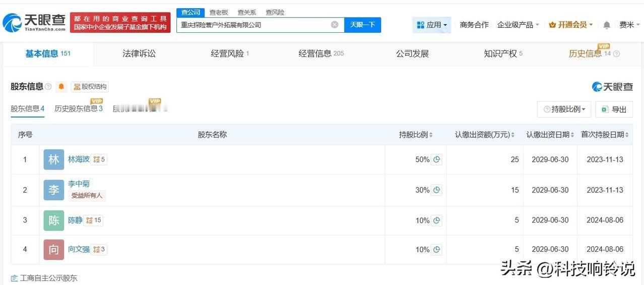
Task: Sort by 首次持股日期 column
Action: 605,135
